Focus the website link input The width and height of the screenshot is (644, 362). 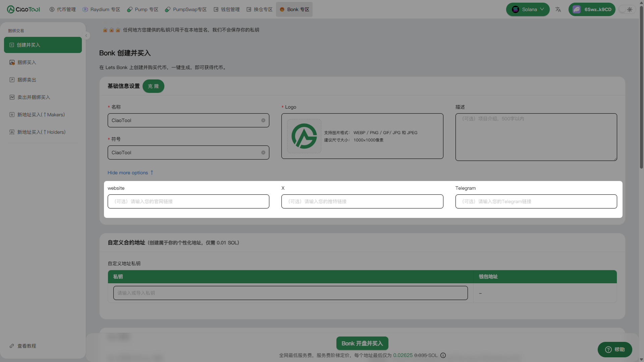[x=188, y=201]
